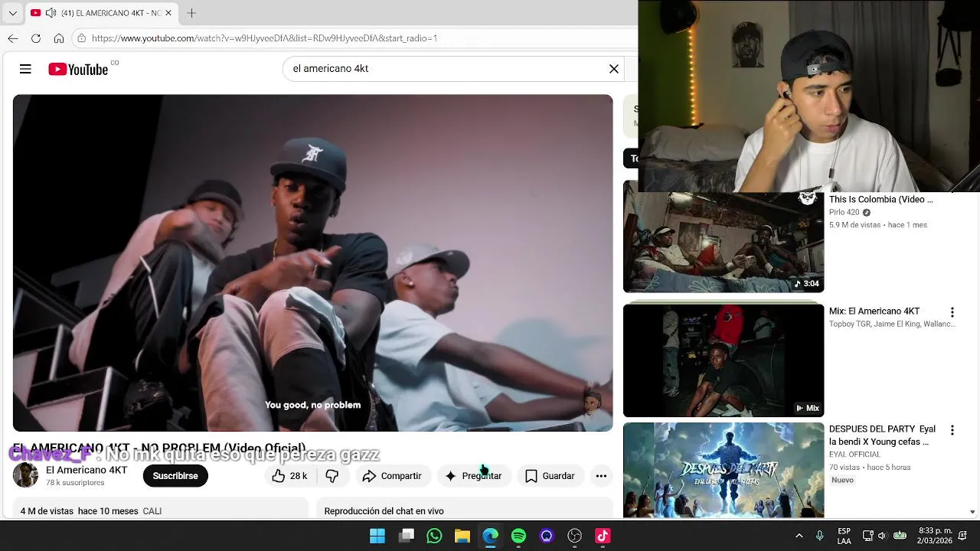Open the volume tray icon
The width and height of the screenshot is (980, 551).
882,536
